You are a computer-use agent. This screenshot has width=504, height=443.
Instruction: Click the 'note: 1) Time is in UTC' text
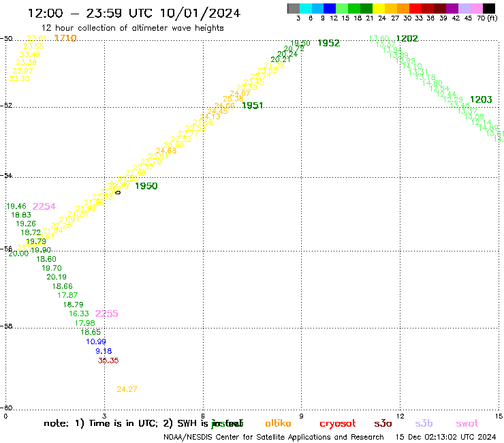point(101,423)
